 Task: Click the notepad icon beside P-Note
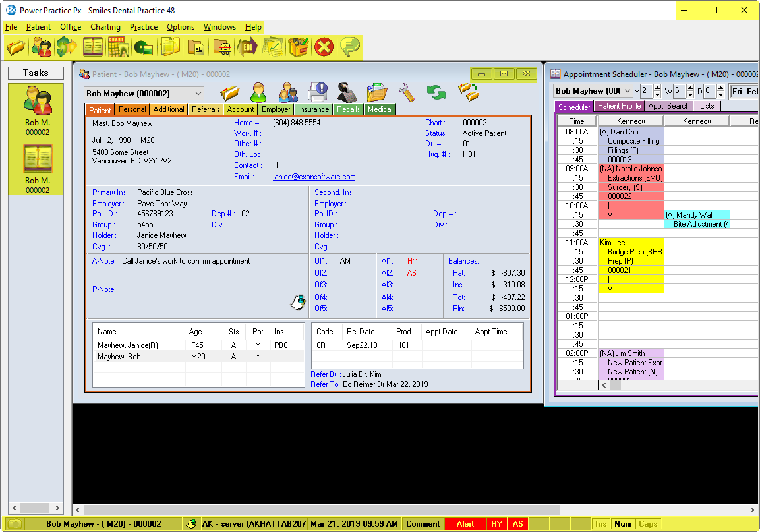tap(298, 302)
